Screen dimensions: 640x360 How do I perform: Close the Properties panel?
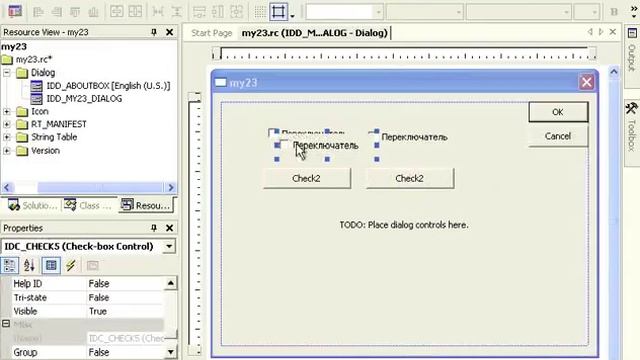click(169, 228)
